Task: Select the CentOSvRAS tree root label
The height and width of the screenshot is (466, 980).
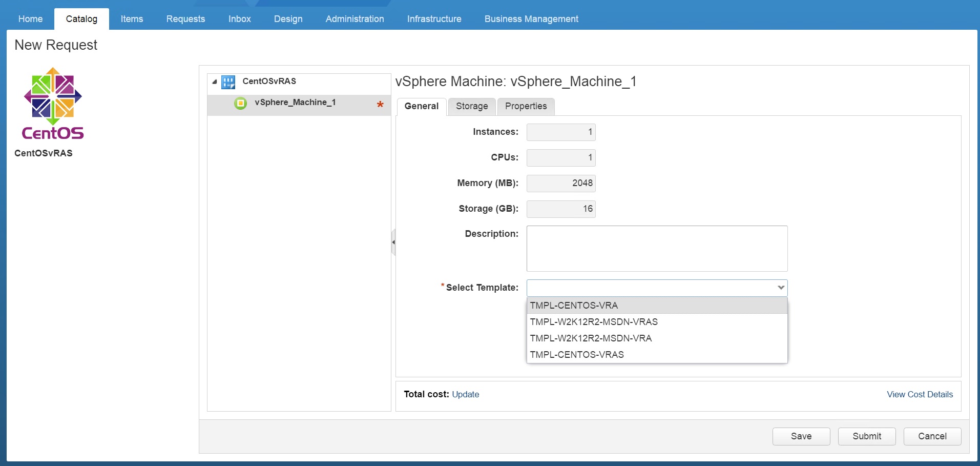Action: click(269, 82)
